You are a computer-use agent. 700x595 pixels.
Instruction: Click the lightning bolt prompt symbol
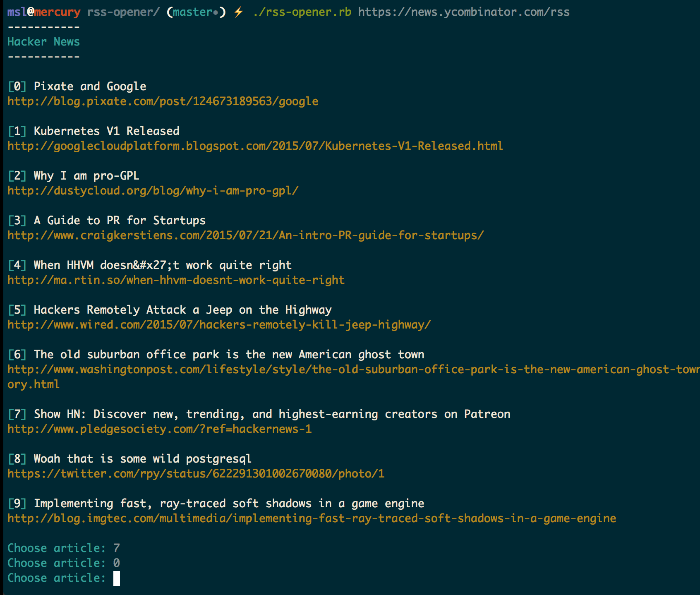239,12
